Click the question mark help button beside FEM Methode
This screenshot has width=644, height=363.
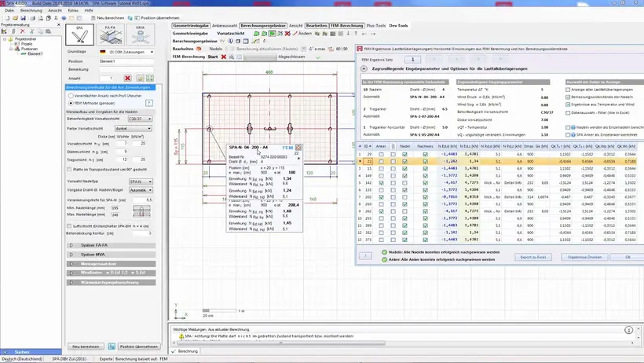pos(149,103)
